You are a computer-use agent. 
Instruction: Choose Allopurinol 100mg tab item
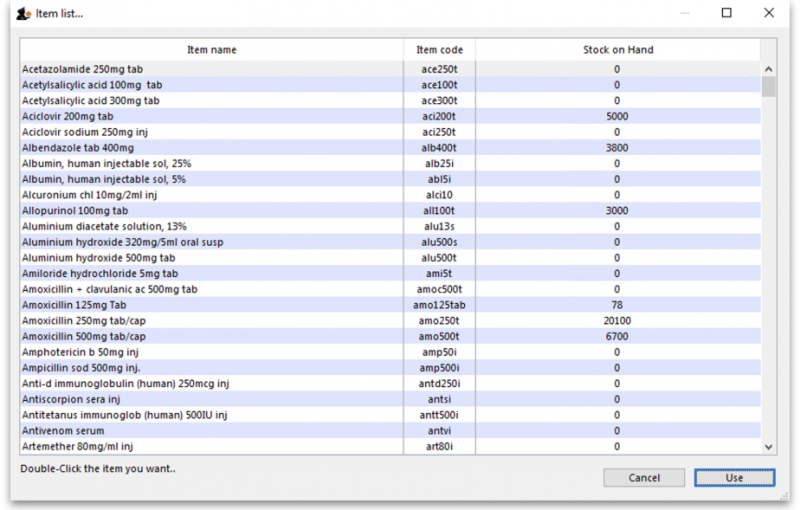point(75,211)
